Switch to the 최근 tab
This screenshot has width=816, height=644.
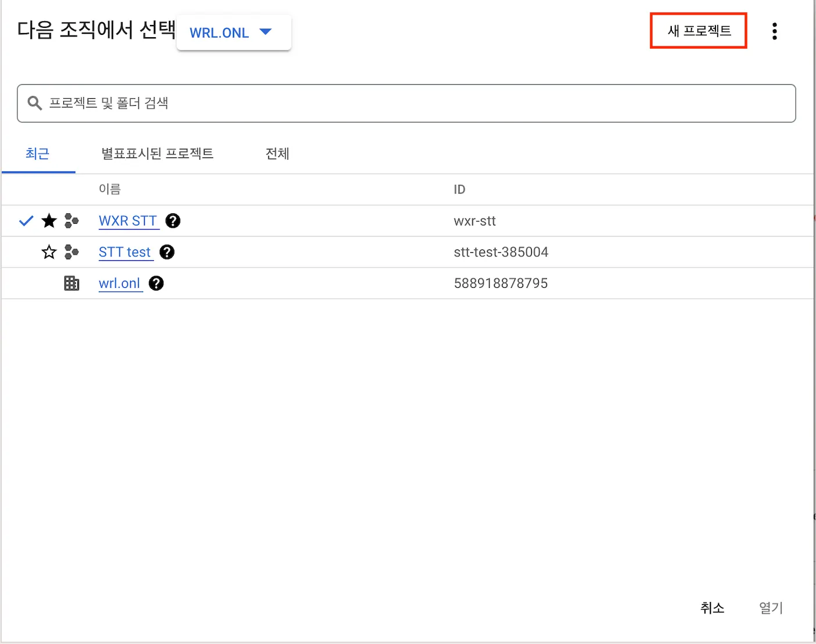(38, 154)
